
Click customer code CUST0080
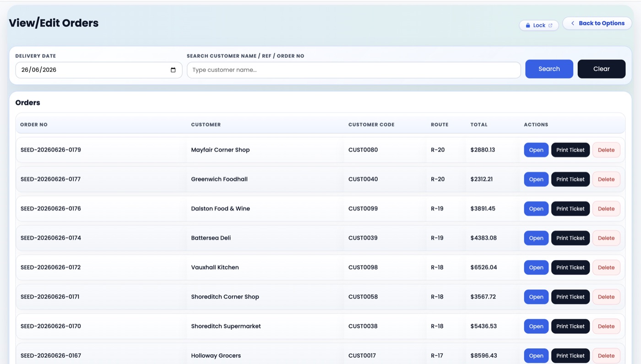coord(363,150)
